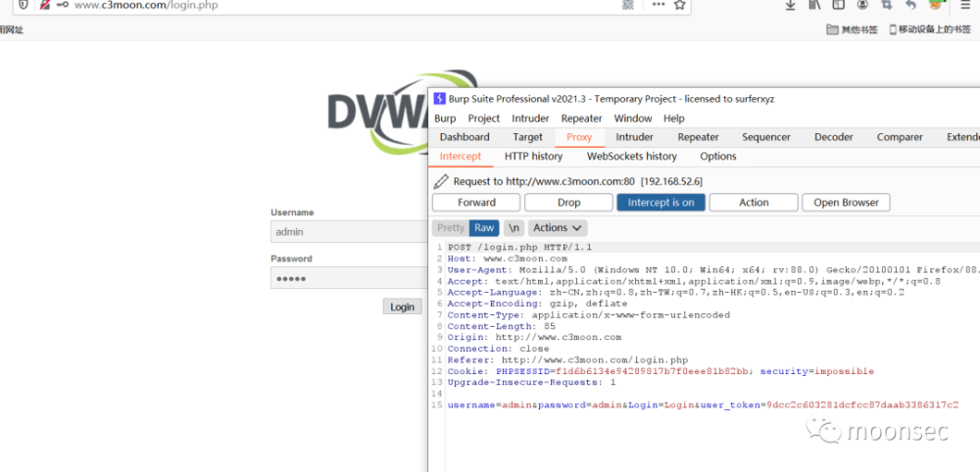Open the Firefox account icon
The height and width of the screenshot is (472, 980).
coord(862,5)
